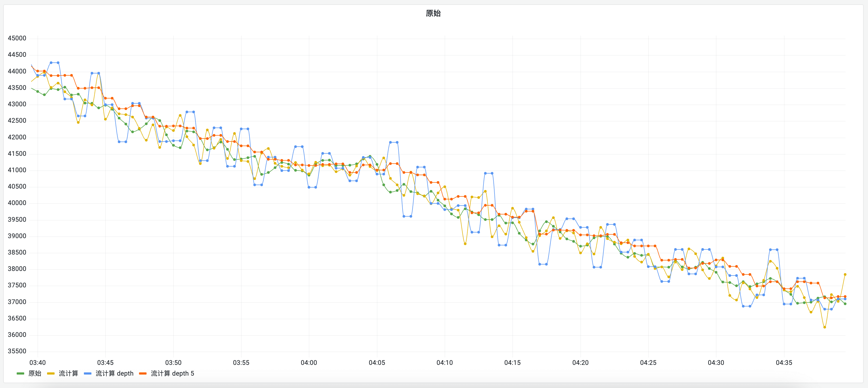Click the 42500 y-axis label
Image resolution: width=868 pixels, height=388 pixels.
click(17, 121)
